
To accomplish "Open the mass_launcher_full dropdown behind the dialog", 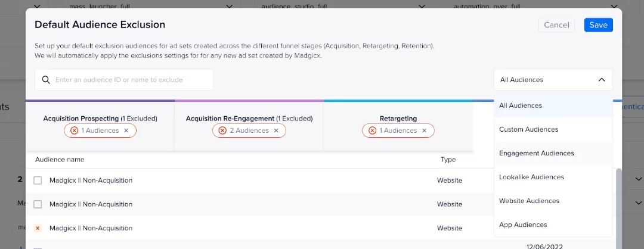I will (x=230, y=7).
